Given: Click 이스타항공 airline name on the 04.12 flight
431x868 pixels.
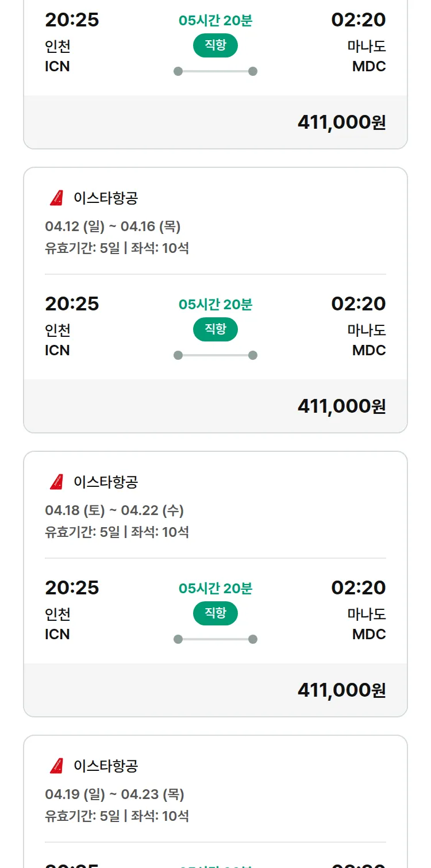Looking at the screenshot, I should coord(106,198).
